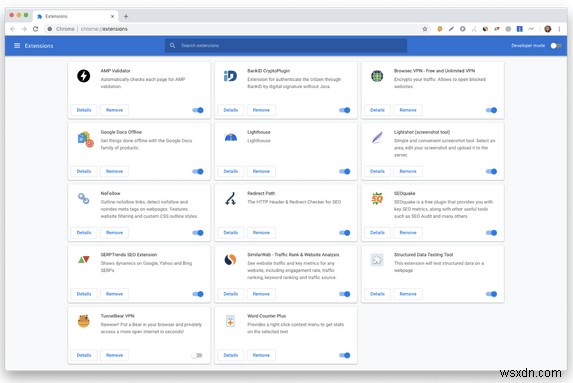Open Details for SimilarWeb extension
573x383 pixels.
coord(231,294)
